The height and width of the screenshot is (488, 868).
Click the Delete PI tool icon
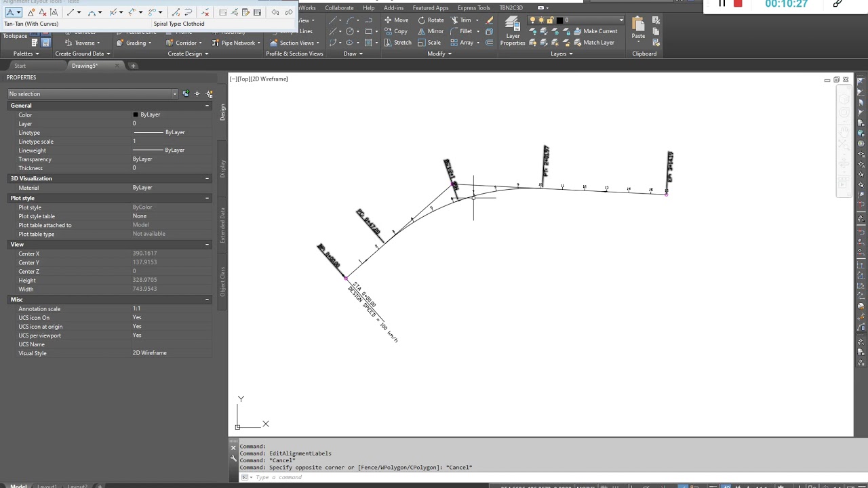[x=43, y=12]
